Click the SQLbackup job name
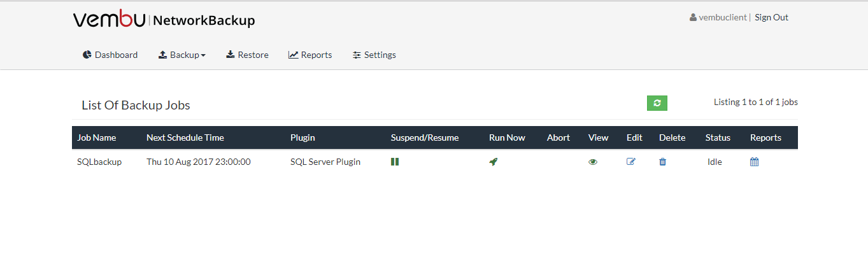This screenshot has width=868, height=275. [99, 162]
